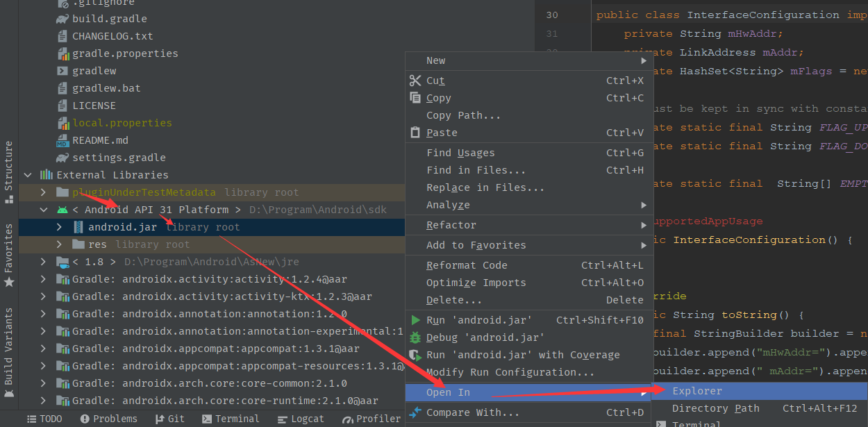Select Modify Run Configuration... entry
Screen dimensions: 868x427
(x=528, y=372)
